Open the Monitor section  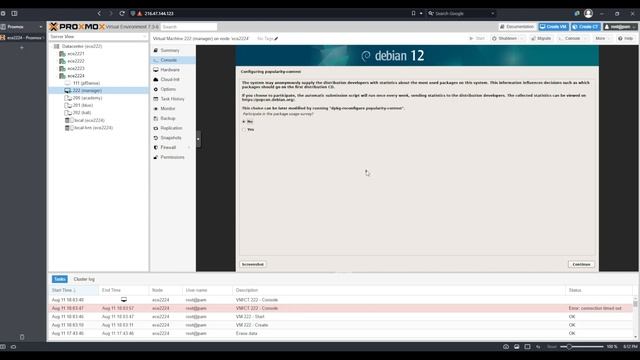[168, 109]
